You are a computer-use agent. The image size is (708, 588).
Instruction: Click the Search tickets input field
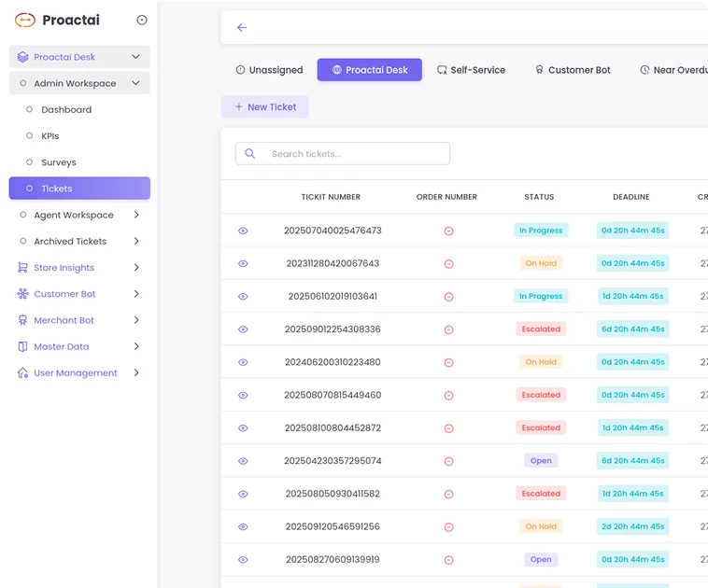[x=355, y=154]
